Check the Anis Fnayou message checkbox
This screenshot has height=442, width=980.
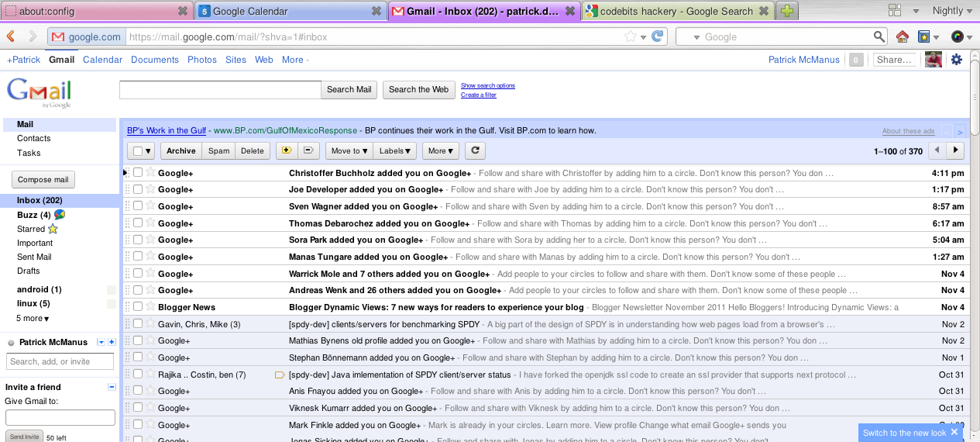tap(138, 390)
